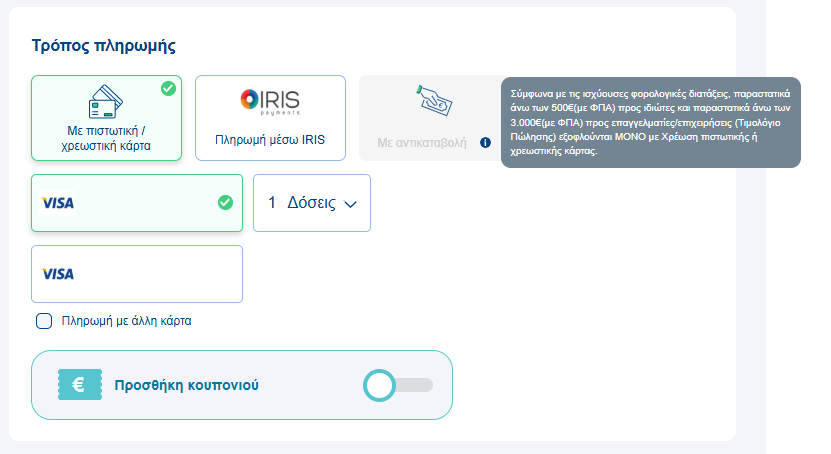Viewport: 831px width, 454px height.
Task: Select the second, unselected VISA card
Action: [x=137, y=274]
